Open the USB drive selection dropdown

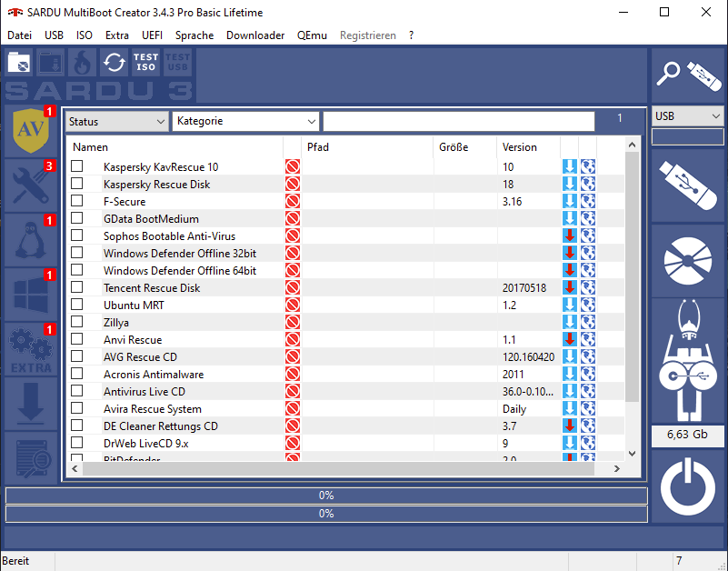(688, 115)
